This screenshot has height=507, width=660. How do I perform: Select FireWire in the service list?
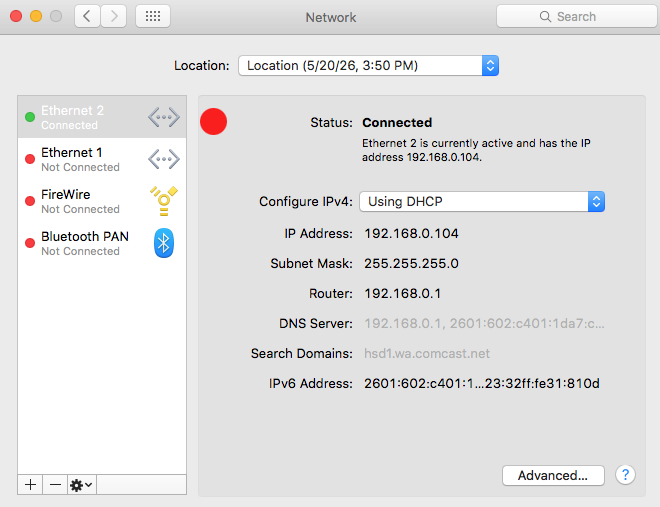tap(102, 201)
